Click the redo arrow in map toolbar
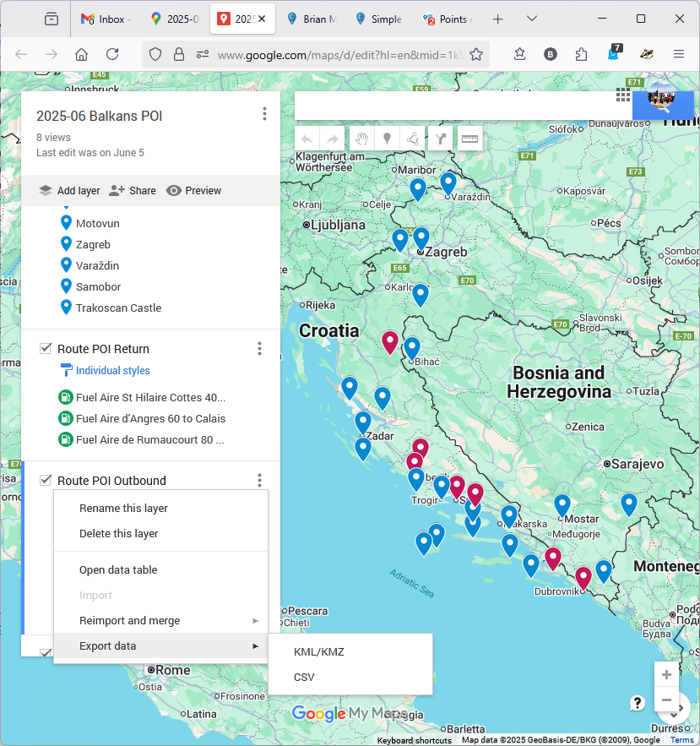The height and width of the screenshot is (746, 700). click(x=333, y=139)
